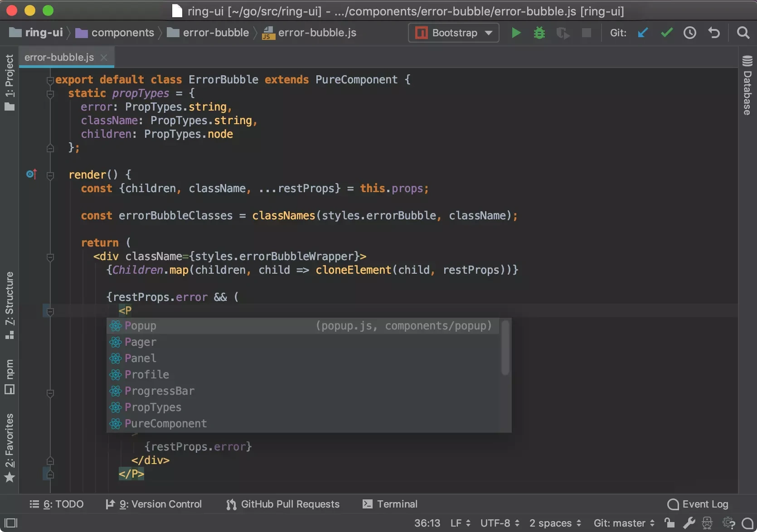The height and width of the screenshot is (532, 757).
Task: Click error-bubble folder in the breadcrumb
Action: (x=208, y=33)
